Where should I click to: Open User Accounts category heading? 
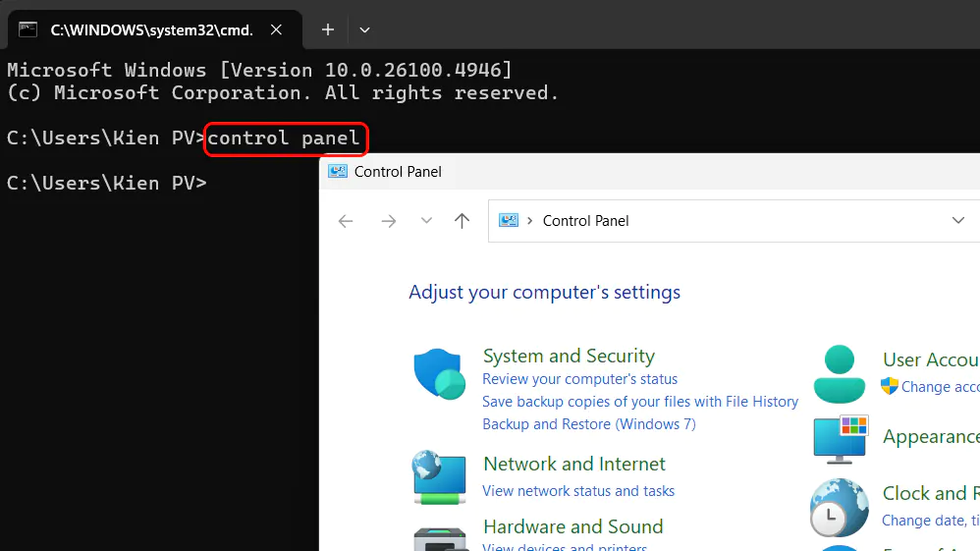coord(931,359)
